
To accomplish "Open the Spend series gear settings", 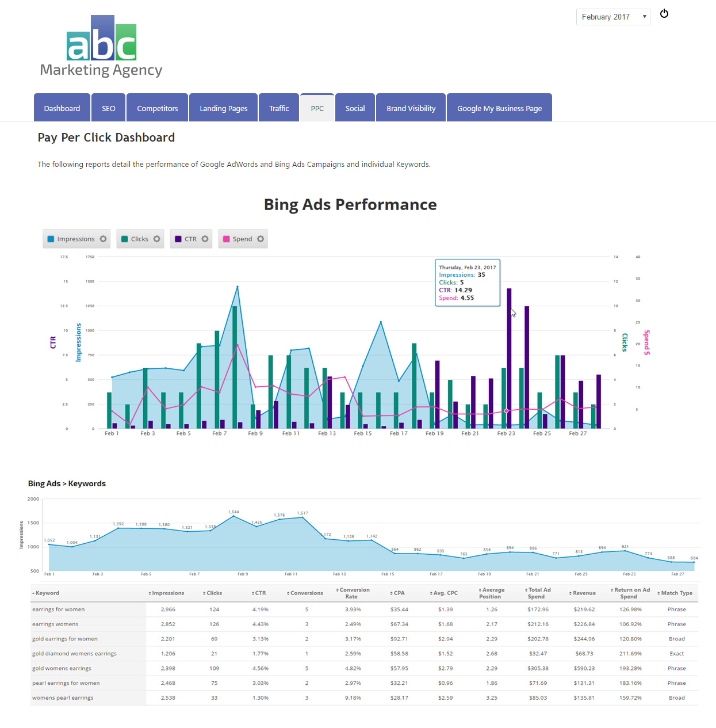I will [261, 239].
